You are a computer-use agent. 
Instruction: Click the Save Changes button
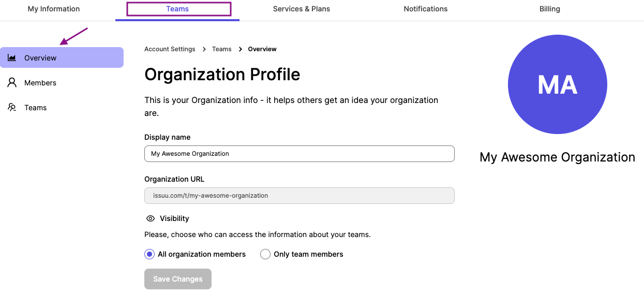(x=178, y=279)
